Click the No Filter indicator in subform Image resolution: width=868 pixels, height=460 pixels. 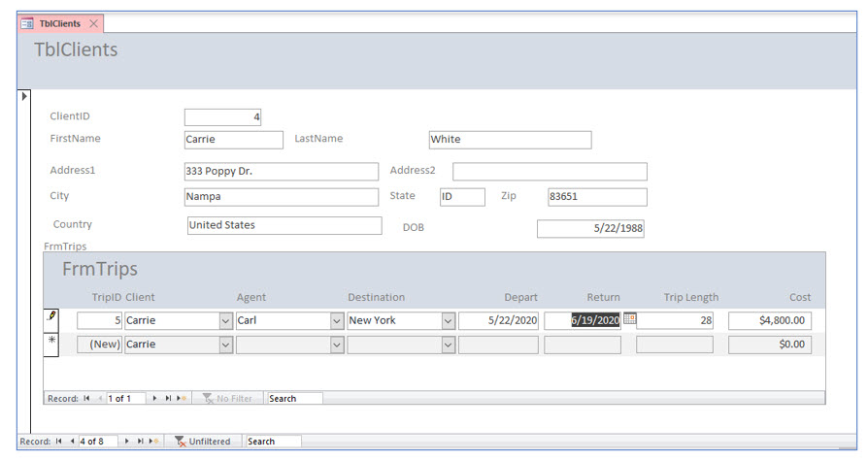(227, 398)
